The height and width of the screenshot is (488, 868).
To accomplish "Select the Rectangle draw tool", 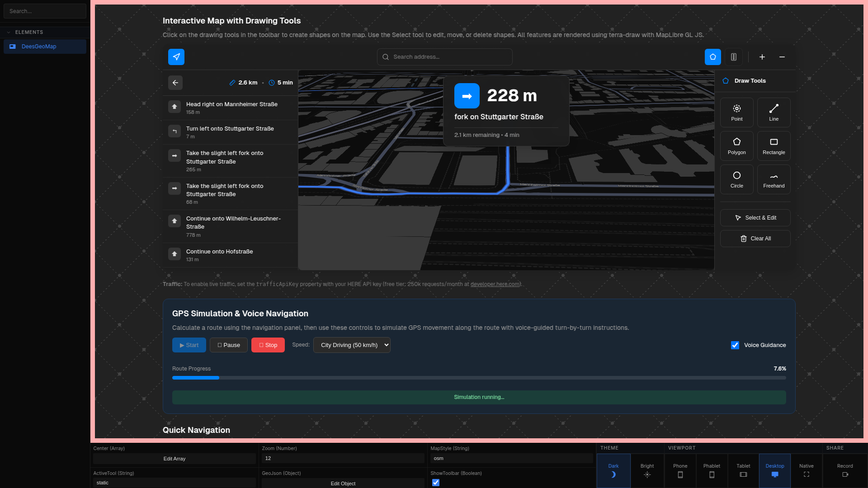I will coord(774,146).
